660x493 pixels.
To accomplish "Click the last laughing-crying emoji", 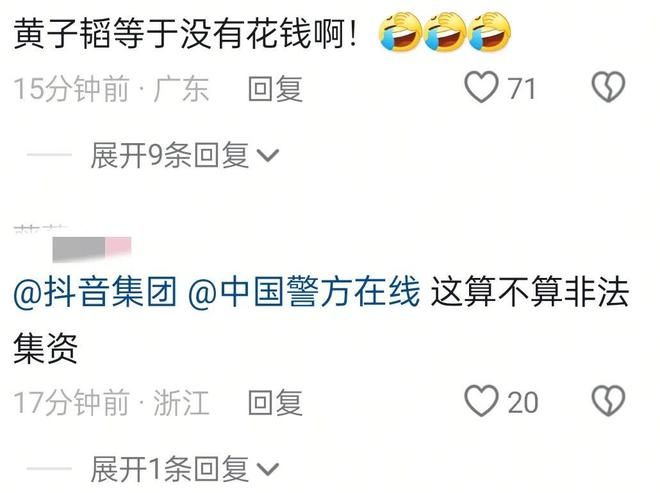I will point(490,32).
